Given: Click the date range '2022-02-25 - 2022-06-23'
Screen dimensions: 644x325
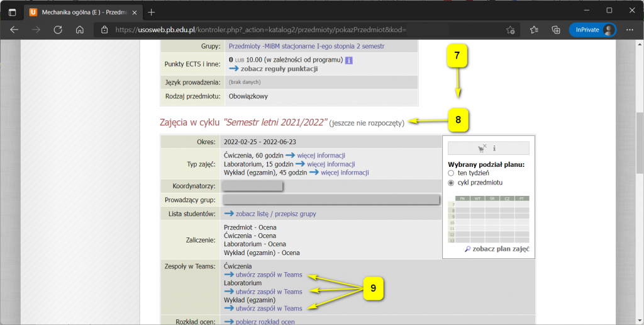Looking at the screenshot, I should tap(260, 142).
